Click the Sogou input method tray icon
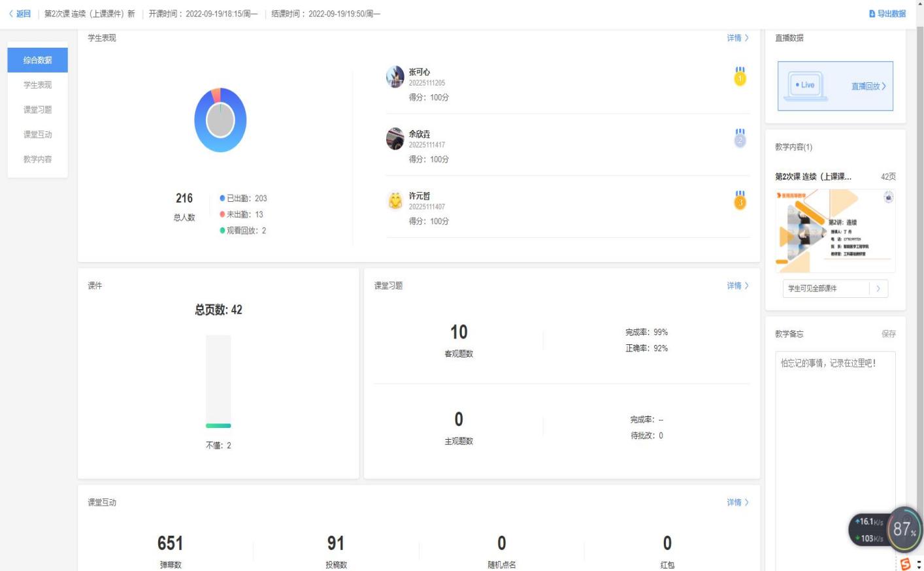This screenshot has height=571, width=924. click(905, 564)
